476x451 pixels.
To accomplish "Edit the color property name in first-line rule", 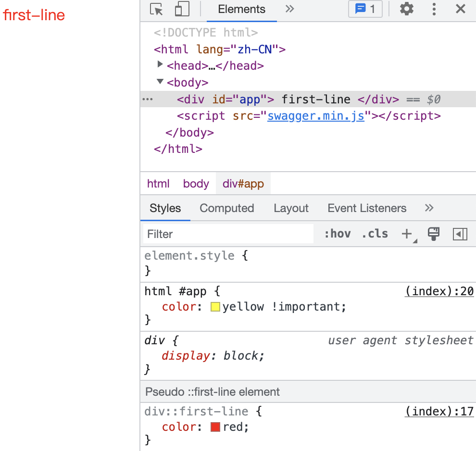I will tap(179, 427).
